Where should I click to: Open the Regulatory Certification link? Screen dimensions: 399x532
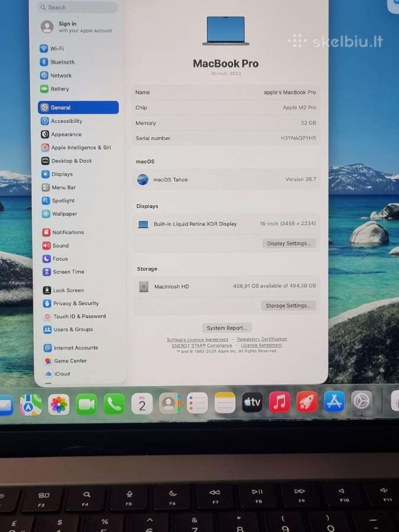(x=262, y=339)
